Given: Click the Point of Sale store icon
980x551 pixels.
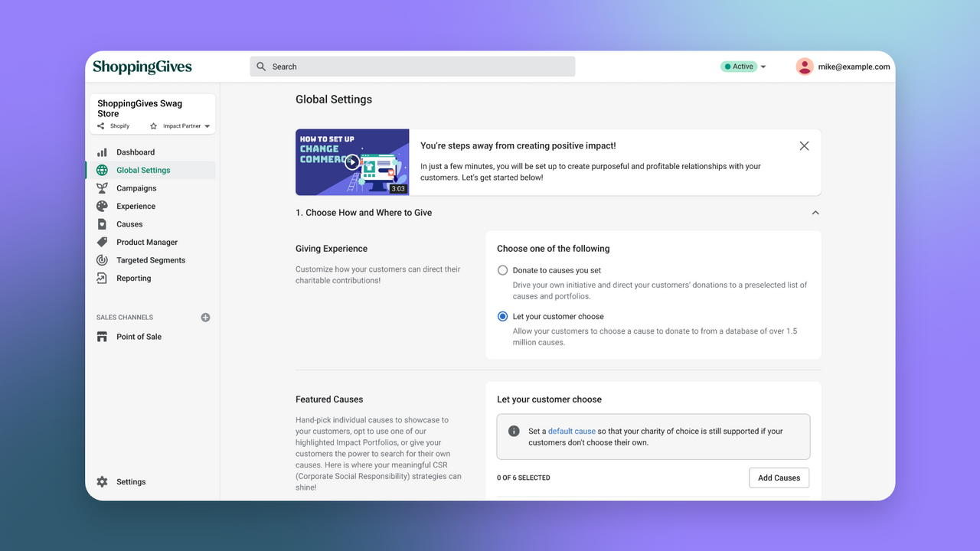Looking at the screenshot, I should point(102,337).
